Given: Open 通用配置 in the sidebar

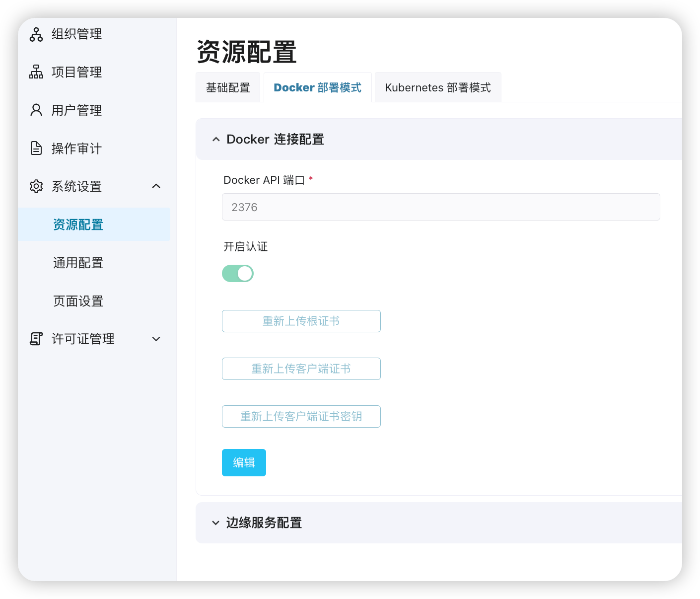Looking at the screenshot, I should [78, 263].
